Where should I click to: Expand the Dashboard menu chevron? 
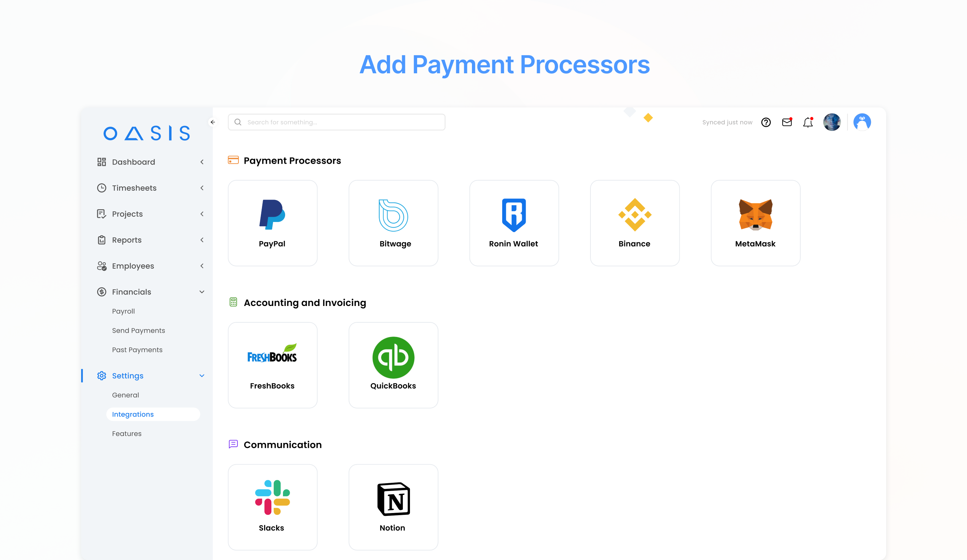tap(202, 162)
